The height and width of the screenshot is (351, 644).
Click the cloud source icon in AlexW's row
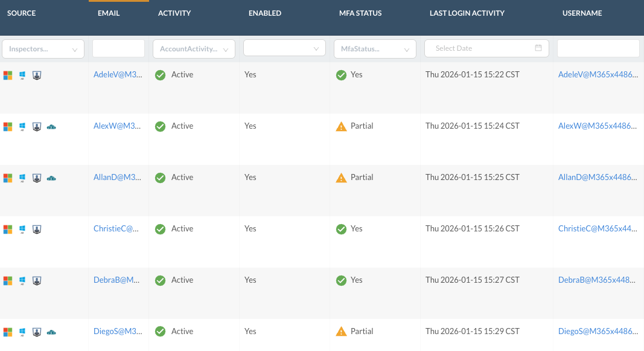51,127
